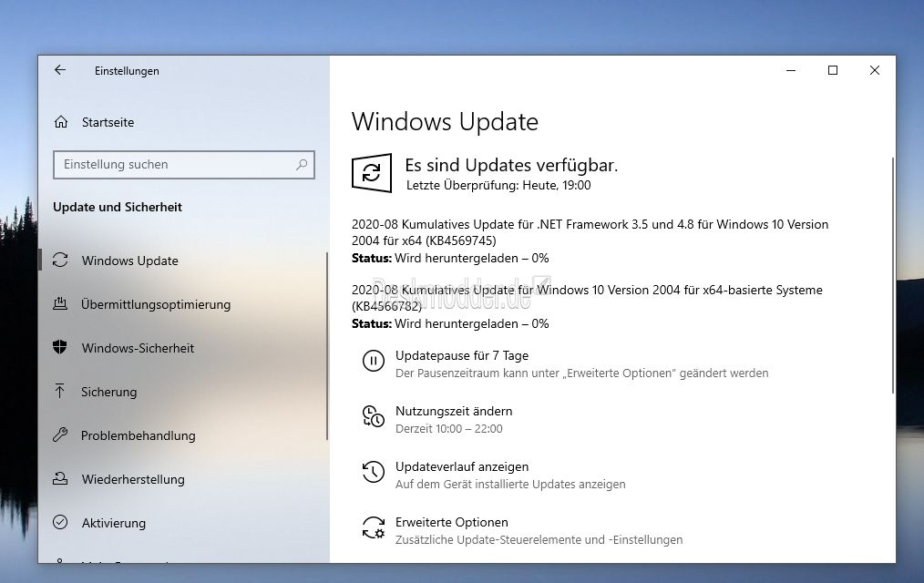
Task: Click the clock icon for Nutzungszeit
Action: [374, 416]
